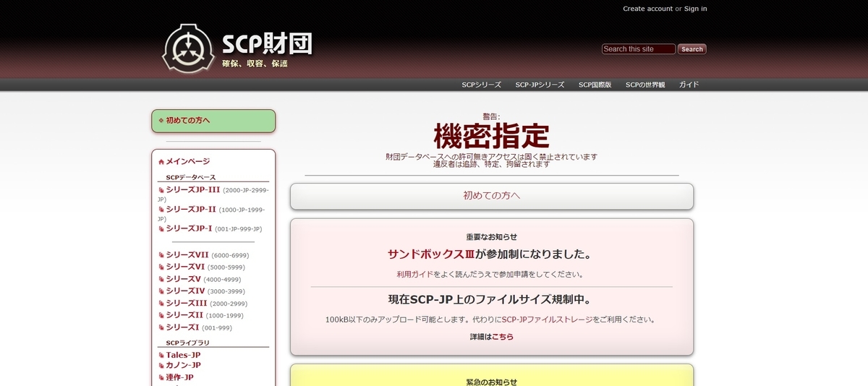
Task: Open the Tales-JP library link
Action: click(184, 356)
